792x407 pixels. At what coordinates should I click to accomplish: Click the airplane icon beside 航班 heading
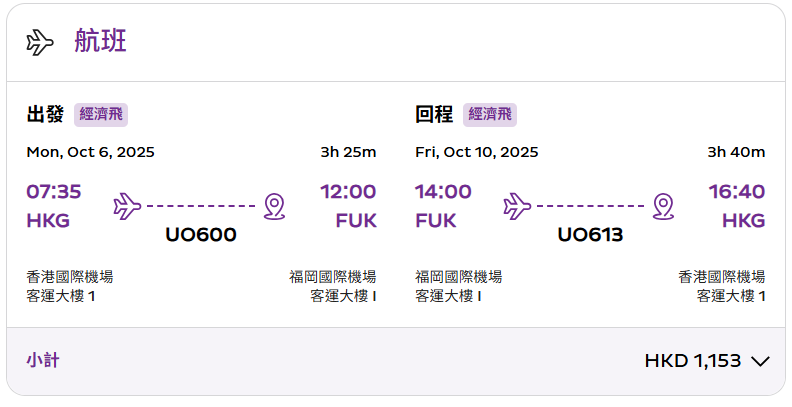pyautogui.click(x=40, y=42)
